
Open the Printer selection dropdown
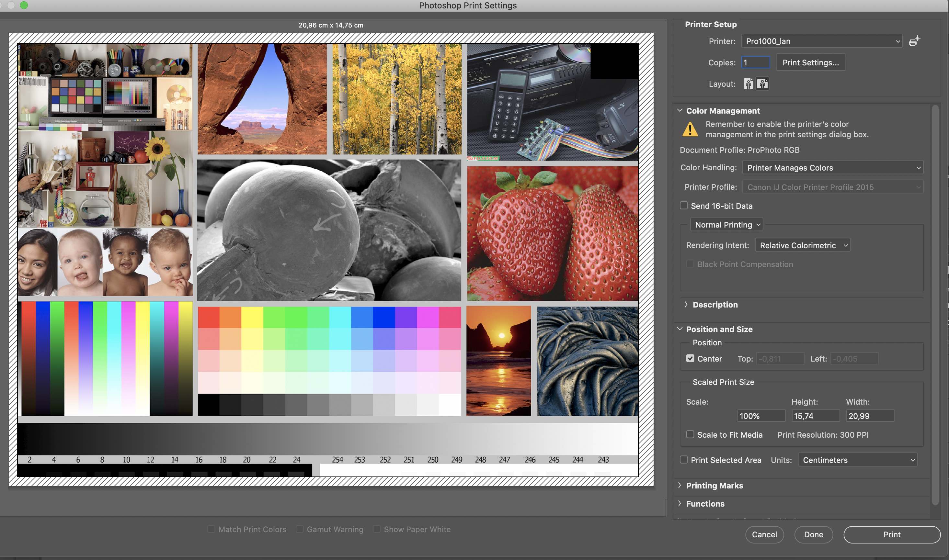coord(821,41)
